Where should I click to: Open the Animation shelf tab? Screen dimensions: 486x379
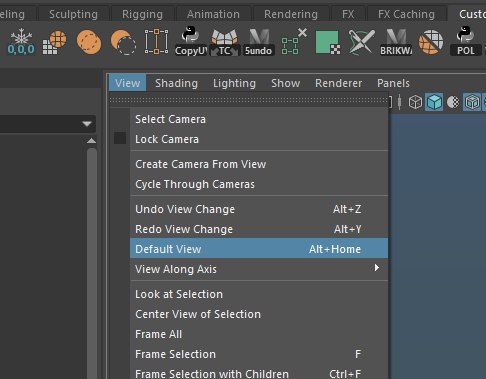(213, 14)
